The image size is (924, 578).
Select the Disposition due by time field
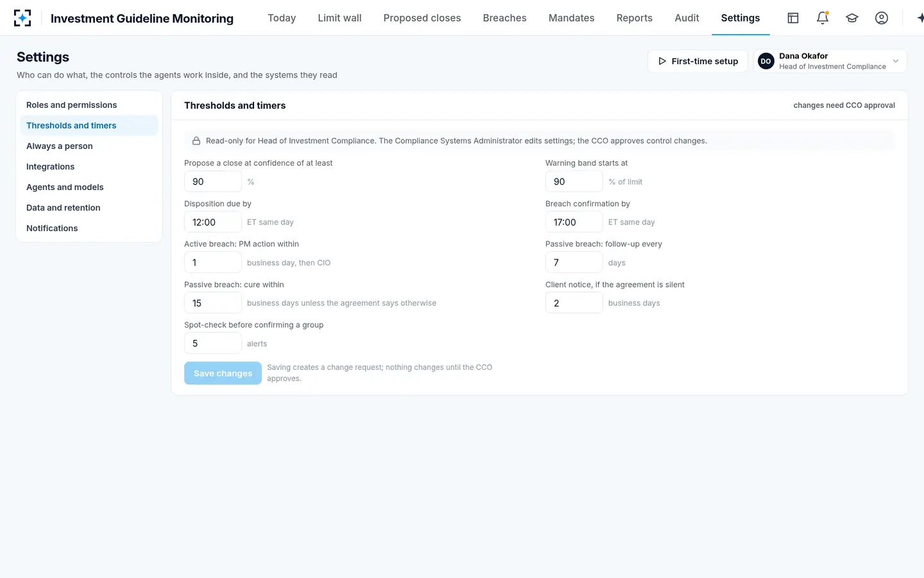coord(213,222)
